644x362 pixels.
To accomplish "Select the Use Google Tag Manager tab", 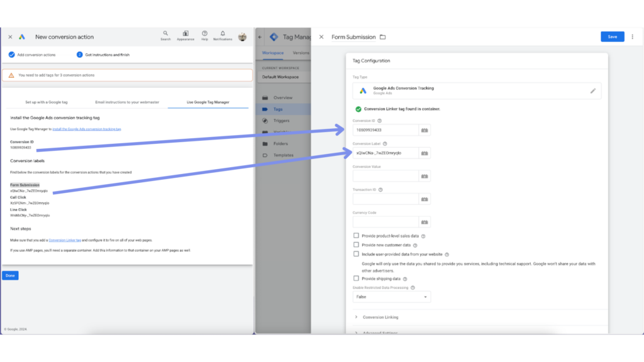I will point(208,102).
